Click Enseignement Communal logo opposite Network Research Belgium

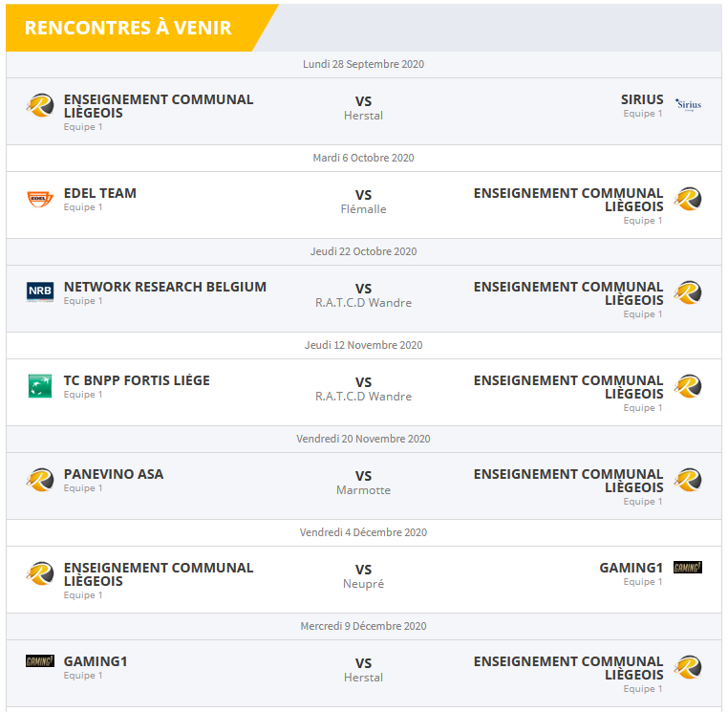pos(688,292)
